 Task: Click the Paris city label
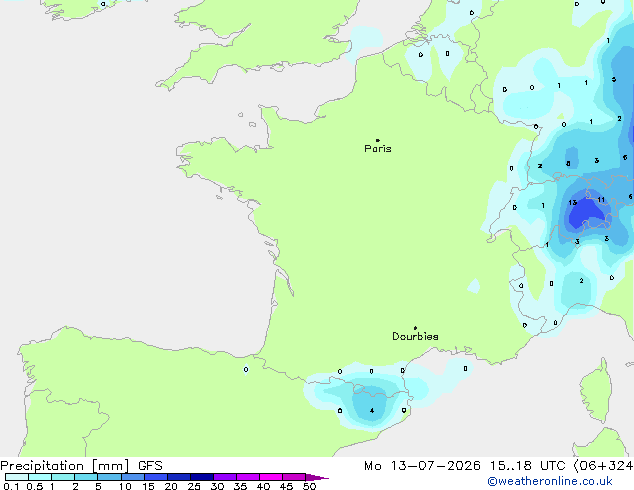(378, 149)
